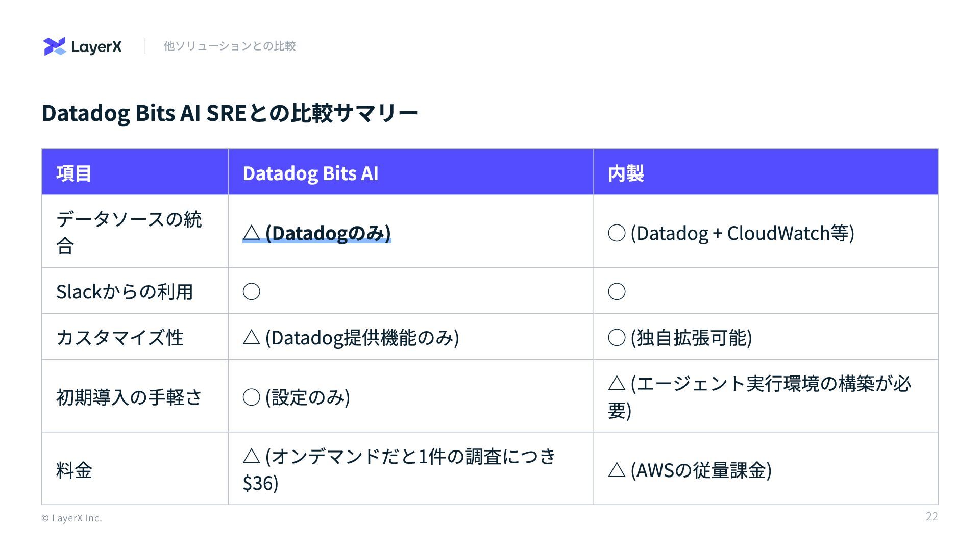980x551 pixels.
Task: Click the page number 22
Action: [x=932, y=516]
